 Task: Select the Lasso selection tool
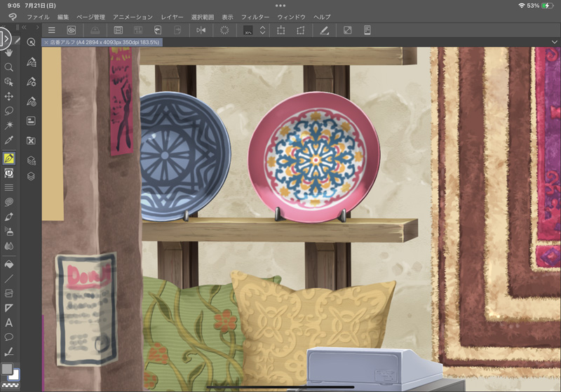click(9, 111)
